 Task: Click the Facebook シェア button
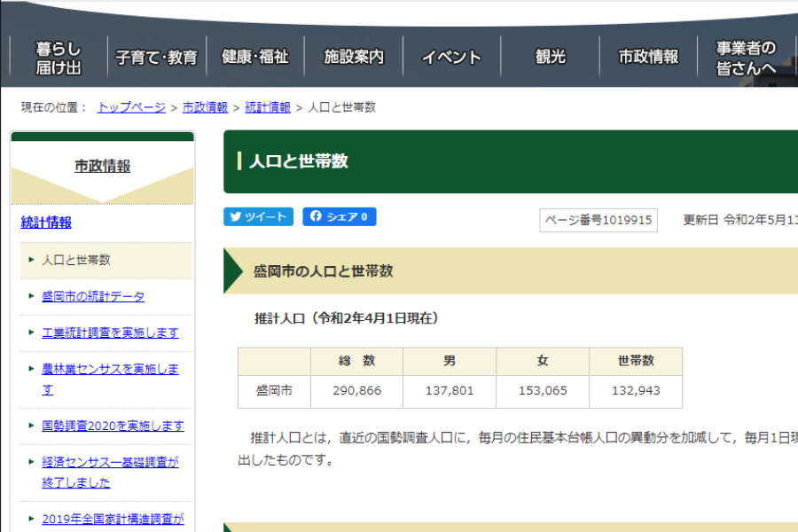(x=339, y=217)
